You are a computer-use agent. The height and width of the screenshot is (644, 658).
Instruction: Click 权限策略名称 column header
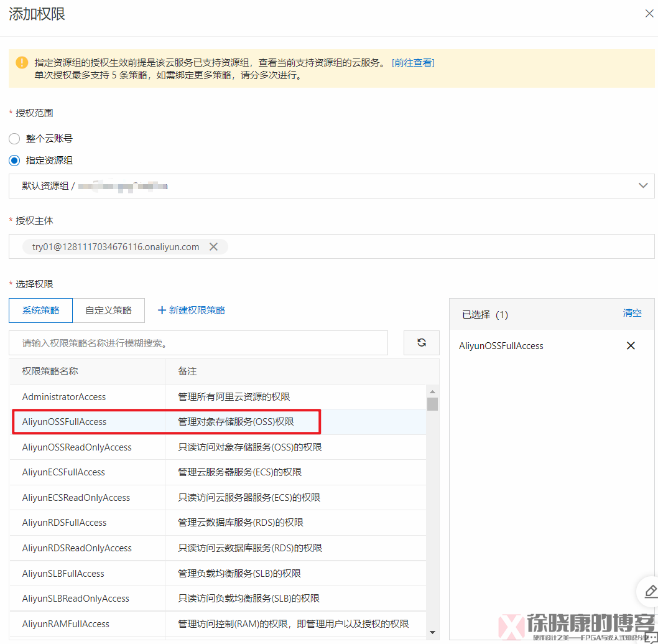(50, 371)
